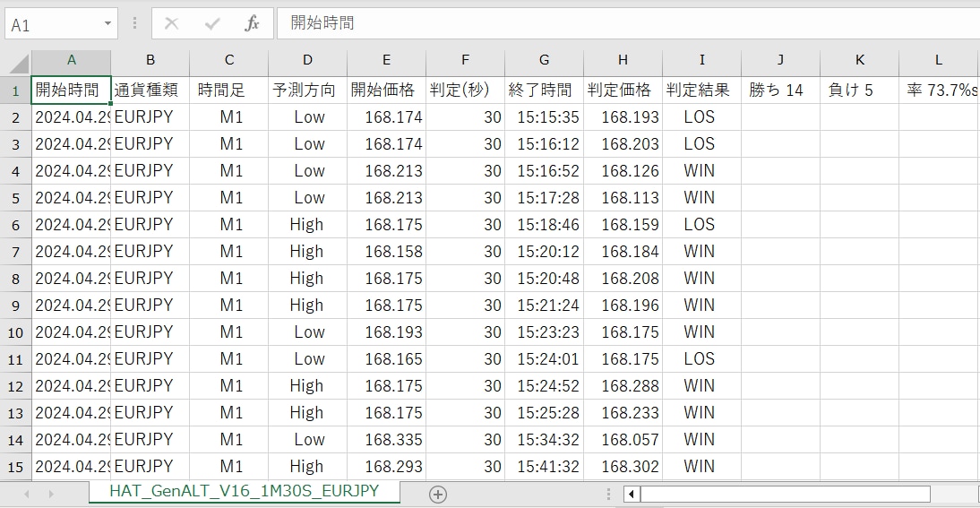The width and height of the screenshot is (980, 508).
Task: Select row 6 header
Action: (x=15, y=225)
